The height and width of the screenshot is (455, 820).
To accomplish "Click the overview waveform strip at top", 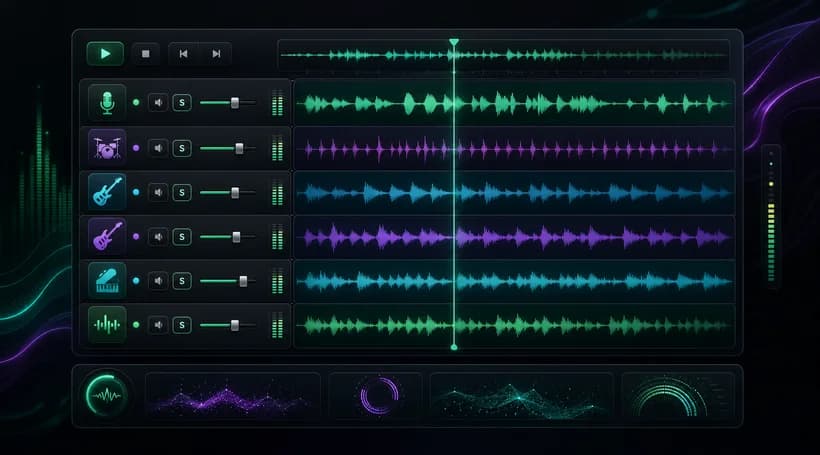I will [504, 55].
